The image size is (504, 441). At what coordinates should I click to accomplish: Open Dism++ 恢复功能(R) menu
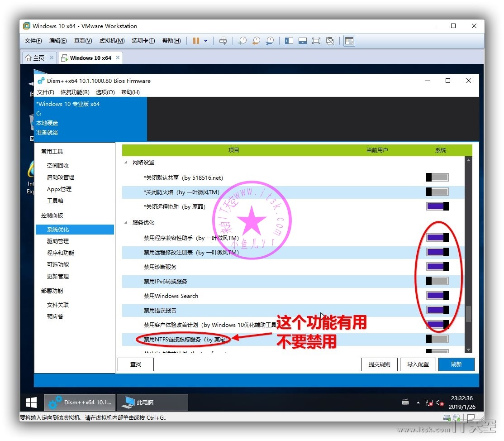point(75,92)
